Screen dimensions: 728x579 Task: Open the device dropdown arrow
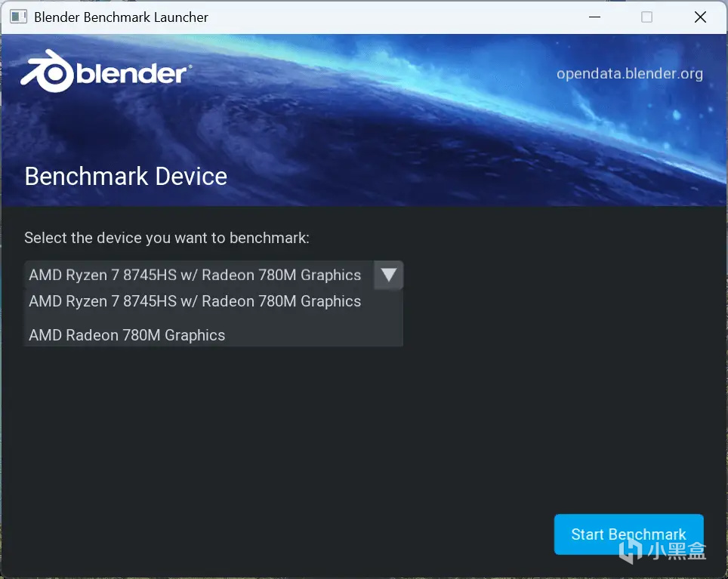(x=389, y=275)
